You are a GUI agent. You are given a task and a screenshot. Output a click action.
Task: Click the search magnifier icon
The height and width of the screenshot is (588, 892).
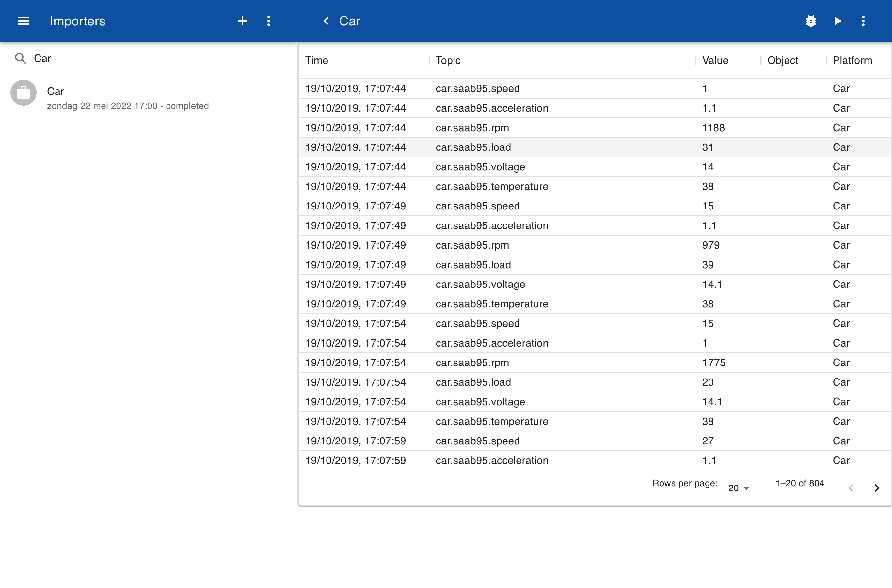click(20, 58)
